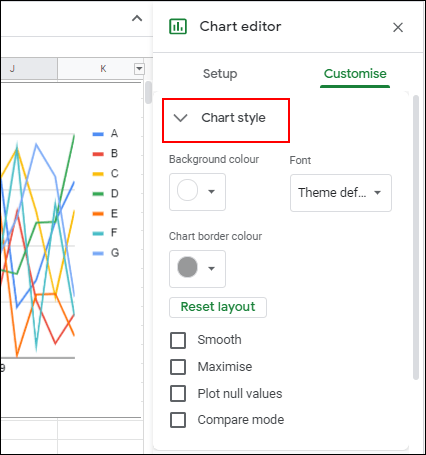Select column J header

point(29,69)
